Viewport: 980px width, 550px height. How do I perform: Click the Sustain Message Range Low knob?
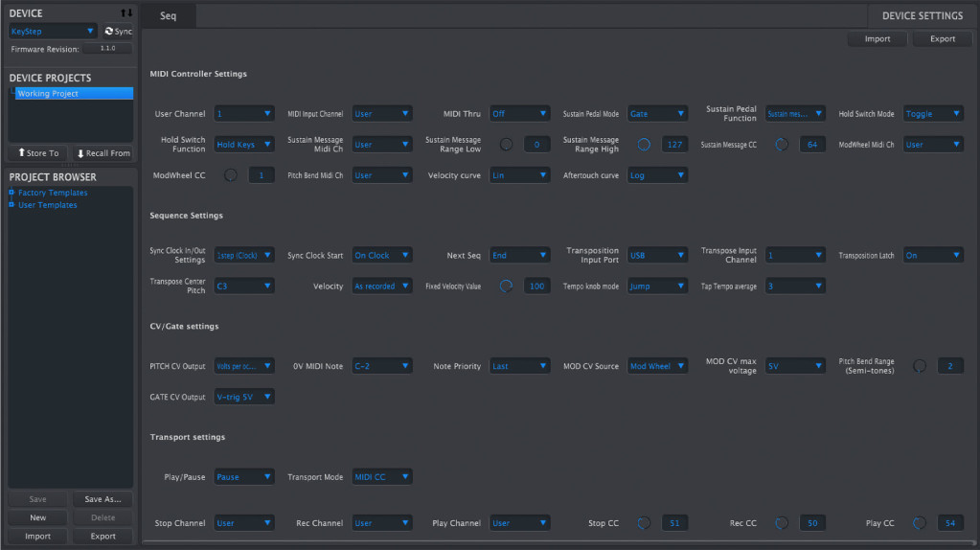(506, 145)
